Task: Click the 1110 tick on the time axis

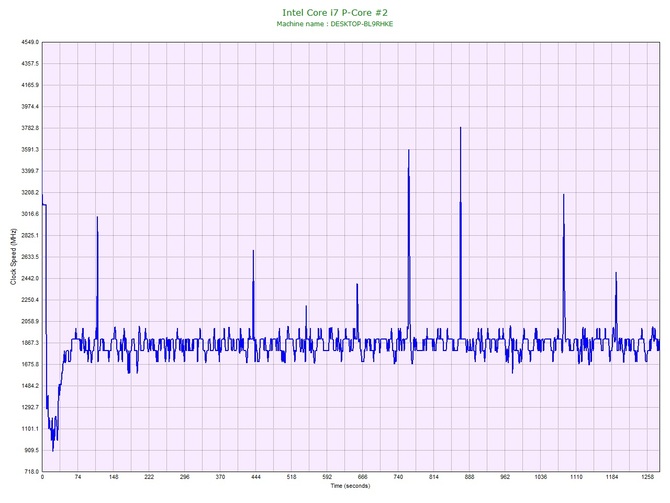Action: 576,477
